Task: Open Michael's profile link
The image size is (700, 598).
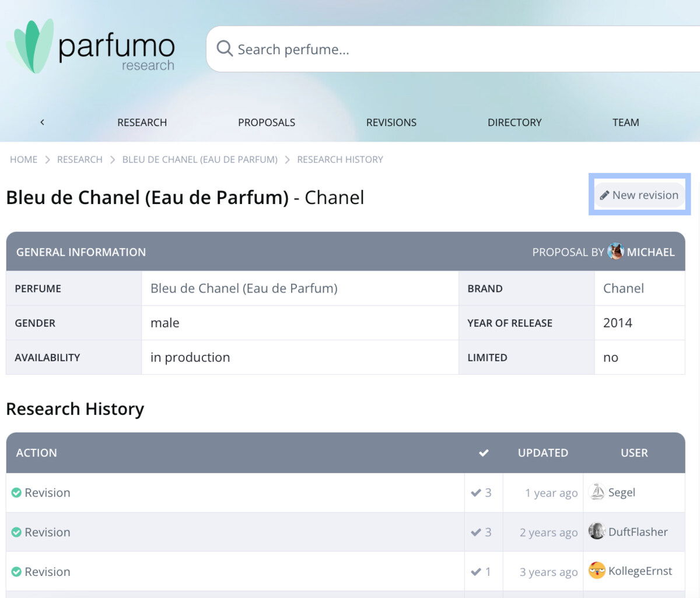Action: 650,252
